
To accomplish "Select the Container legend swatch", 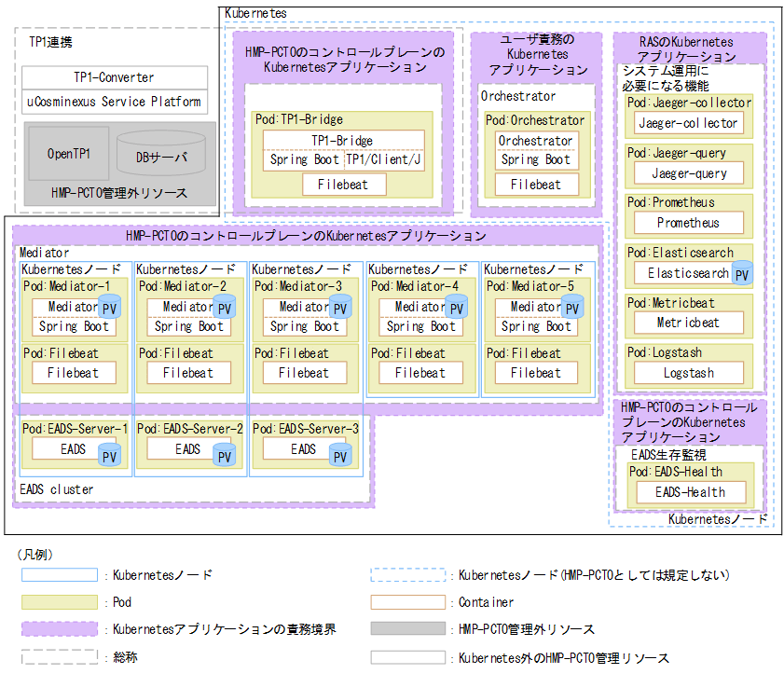I will coord(407,601).
